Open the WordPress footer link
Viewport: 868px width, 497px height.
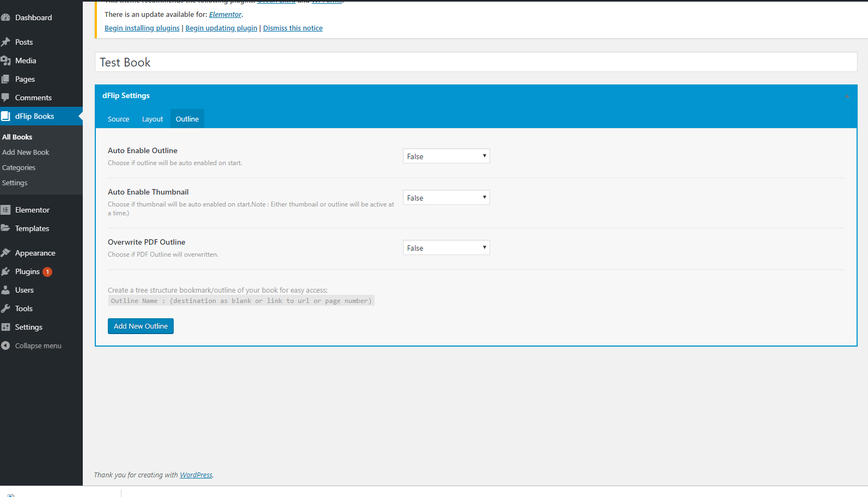pos(196,475)
